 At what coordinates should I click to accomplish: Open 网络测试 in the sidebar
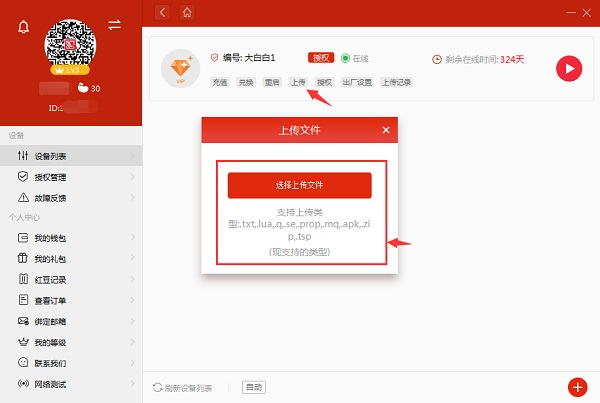click(x=71, y=384)
